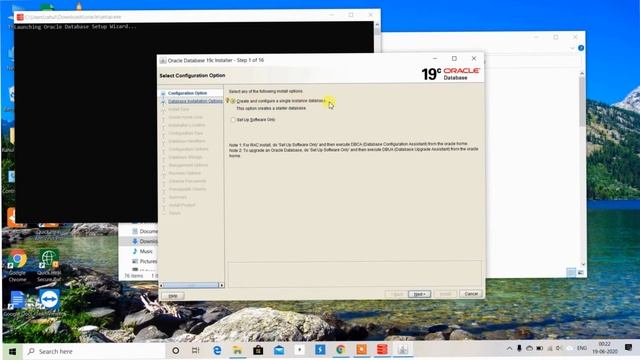Viewport: 640px width, 360px height.
Task: Open Microsoft Store from taskbar
Action: click(258, 350)
